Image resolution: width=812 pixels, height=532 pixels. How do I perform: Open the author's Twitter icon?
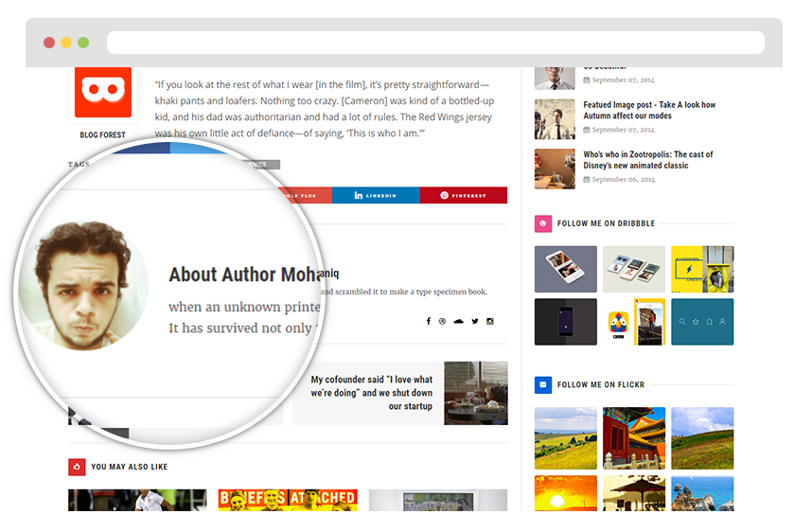click(x=475, y=321)
